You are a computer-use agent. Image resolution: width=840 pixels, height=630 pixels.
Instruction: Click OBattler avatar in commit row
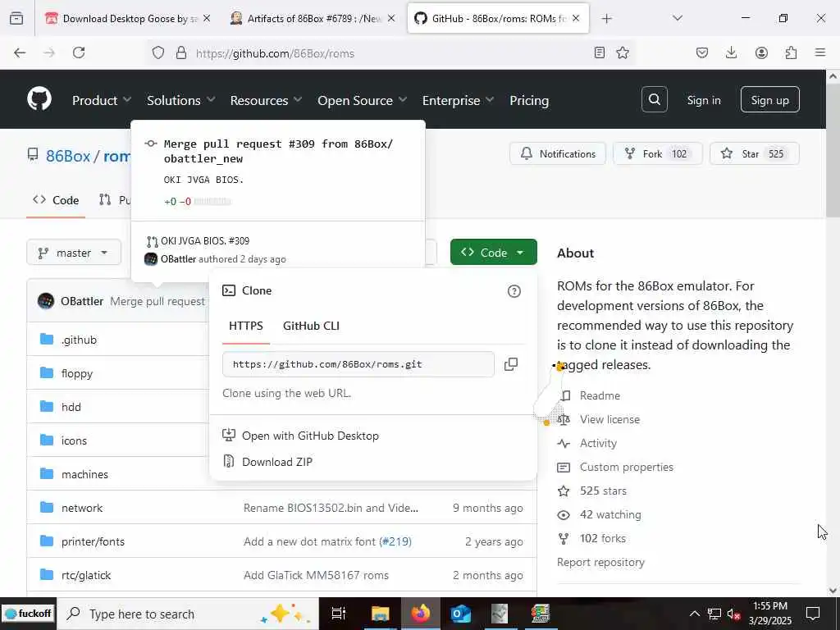point(46,301)
